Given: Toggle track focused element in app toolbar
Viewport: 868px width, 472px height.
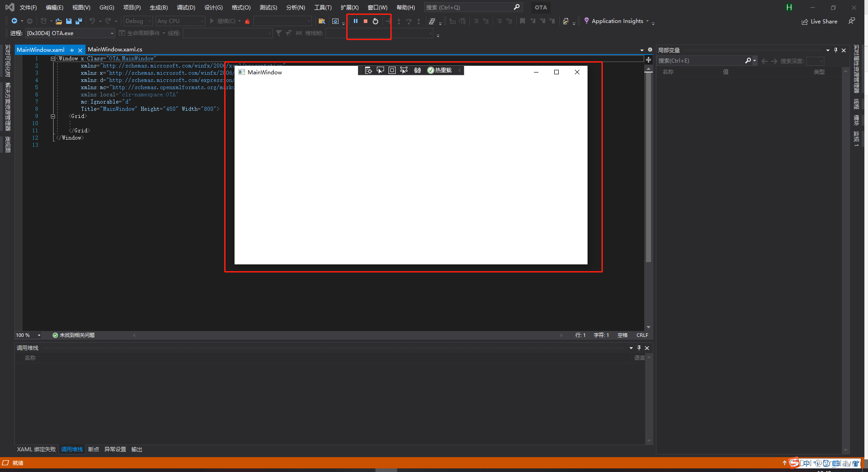Looking at the screenshot, I should [404, 70].
